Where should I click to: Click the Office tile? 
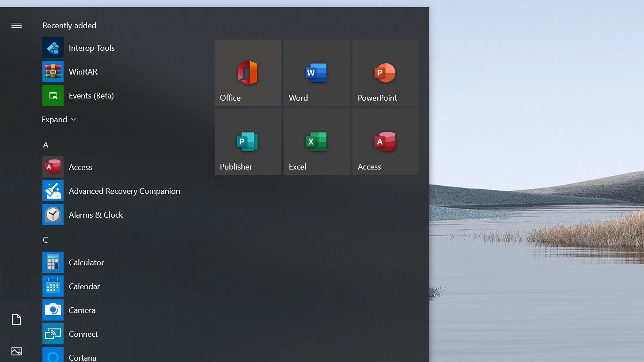(x=248, y=73)
